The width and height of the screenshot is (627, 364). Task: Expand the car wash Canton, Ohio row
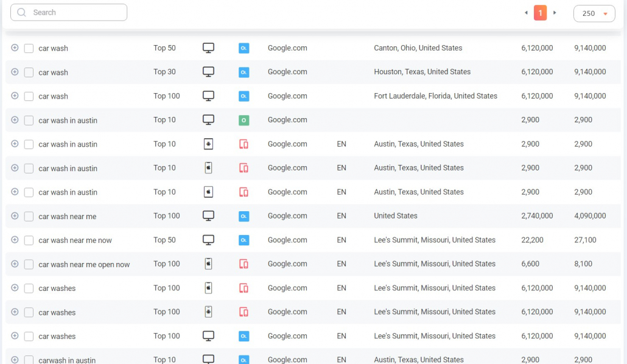[15, 47]
